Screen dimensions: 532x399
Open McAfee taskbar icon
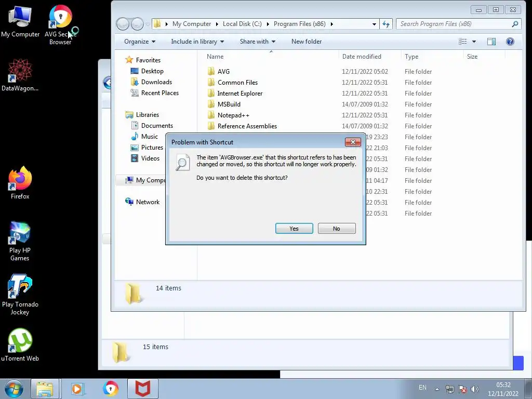coord(142,389)
